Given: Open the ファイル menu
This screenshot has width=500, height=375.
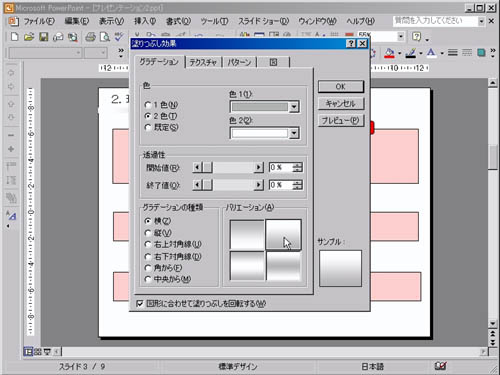Looking at the screenshot, I should pos(39,21).
